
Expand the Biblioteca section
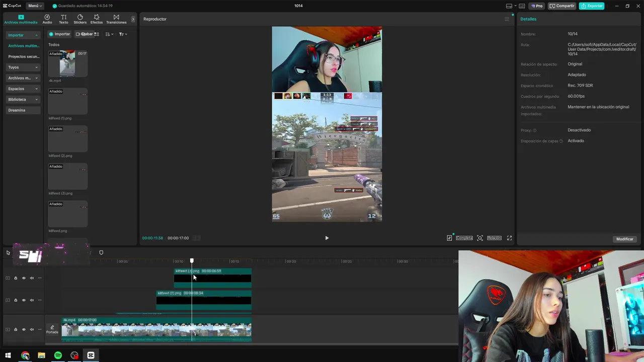tap(23, 100)
